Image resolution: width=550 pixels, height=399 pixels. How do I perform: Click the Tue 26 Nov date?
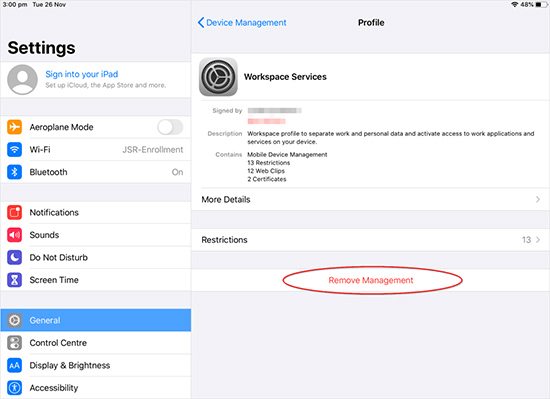click(49, 5)
